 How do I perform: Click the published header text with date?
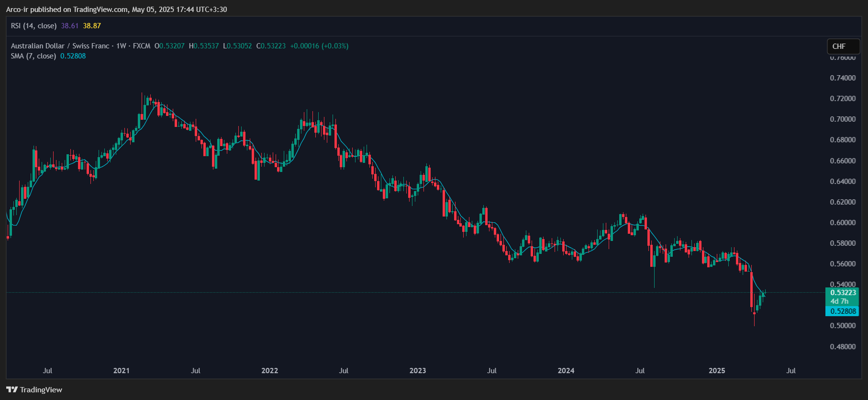click(x=116, y=10)
